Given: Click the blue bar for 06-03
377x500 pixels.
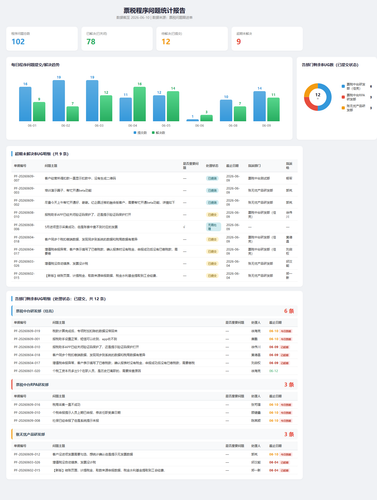Looking at the screenshot, I should pyautogui.click(x=92, y=101).
